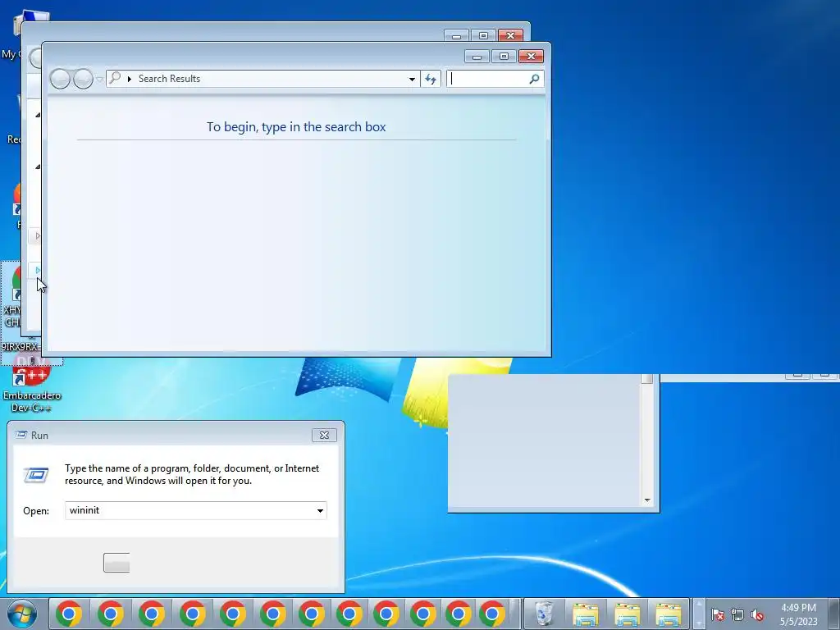The width and height of the screenshot is (840, 630).
Task: Open recent pages dropdown beside Forward arrow
Action: tap(99, 80)
